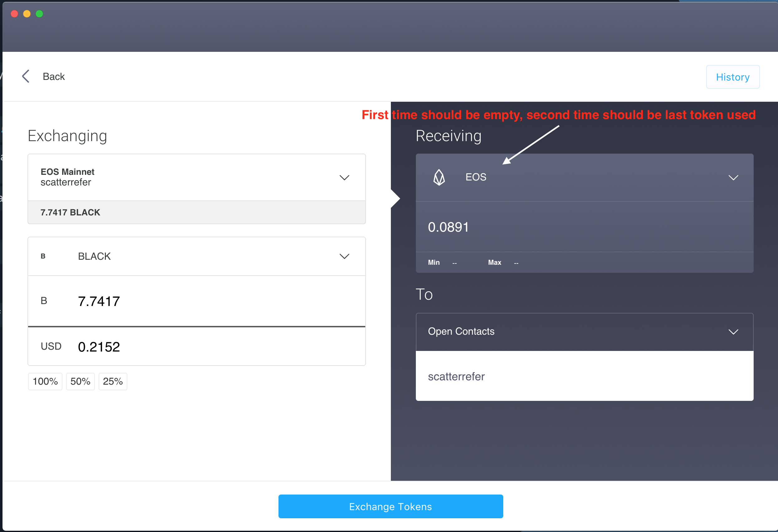Screen dimensions: 778x532
Task: Click Back to return to previous screen
Action: point(54,76)
